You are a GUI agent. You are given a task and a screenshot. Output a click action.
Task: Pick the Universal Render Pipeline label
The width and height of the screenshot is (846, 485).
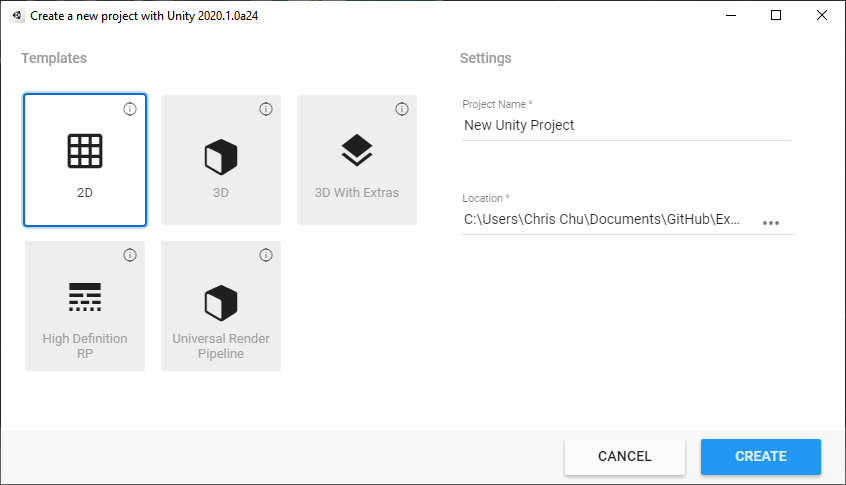coord(221,346)
